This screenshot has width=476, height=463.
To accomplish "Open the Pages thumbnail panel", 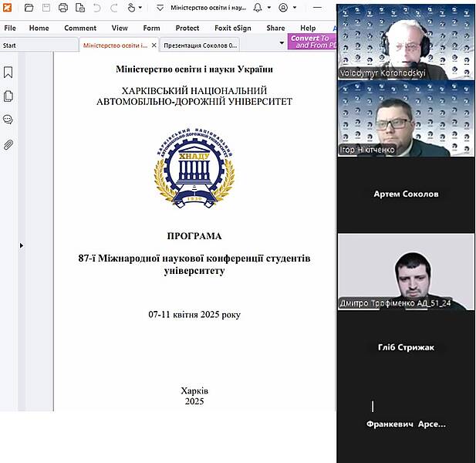I will click(x=8, y=96).
